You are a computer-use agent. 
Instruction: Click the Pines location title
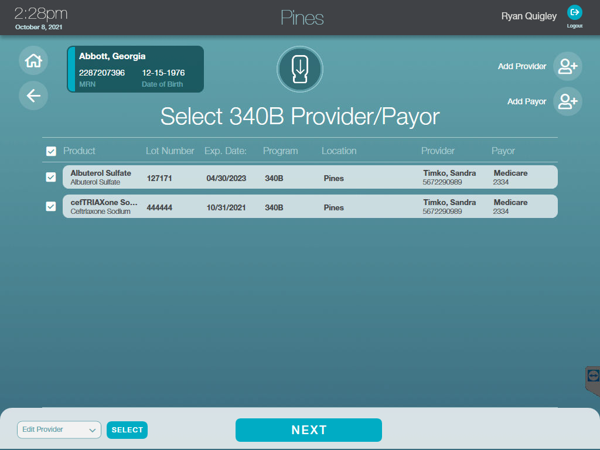pos(302,18)
